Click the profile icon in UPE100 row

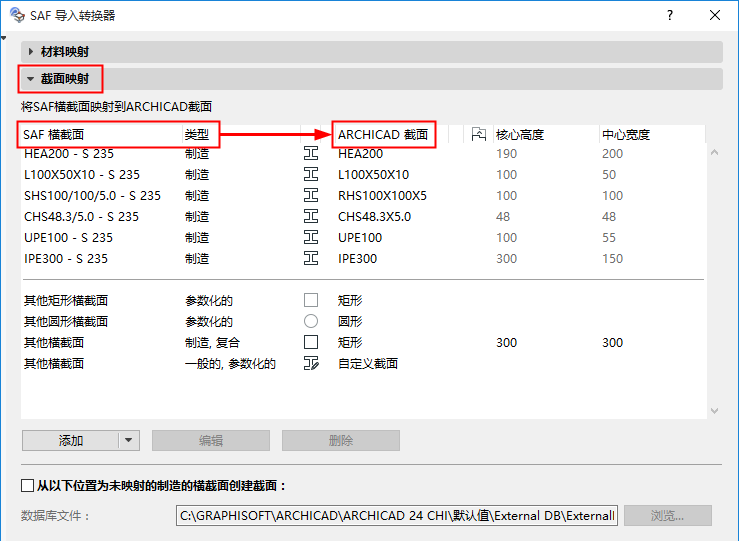click(x=311, y=237)
